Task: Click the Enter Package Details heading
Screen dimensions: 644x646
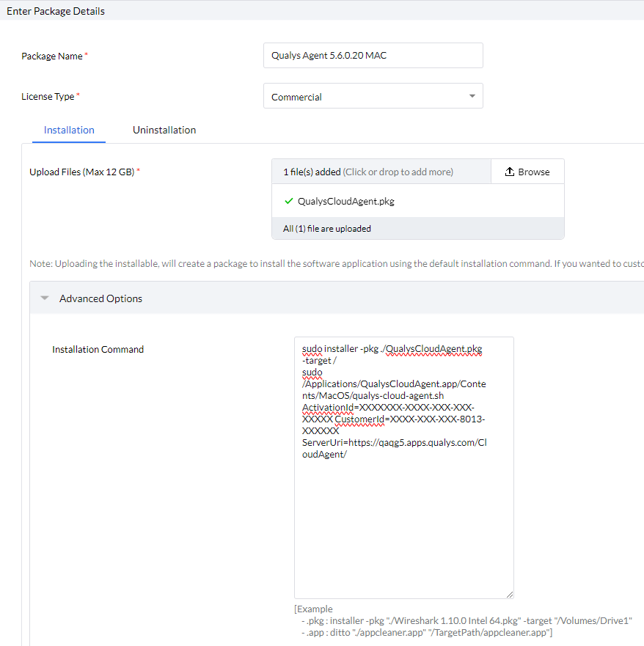Action: pyautogui.click(x=56, y=11)
